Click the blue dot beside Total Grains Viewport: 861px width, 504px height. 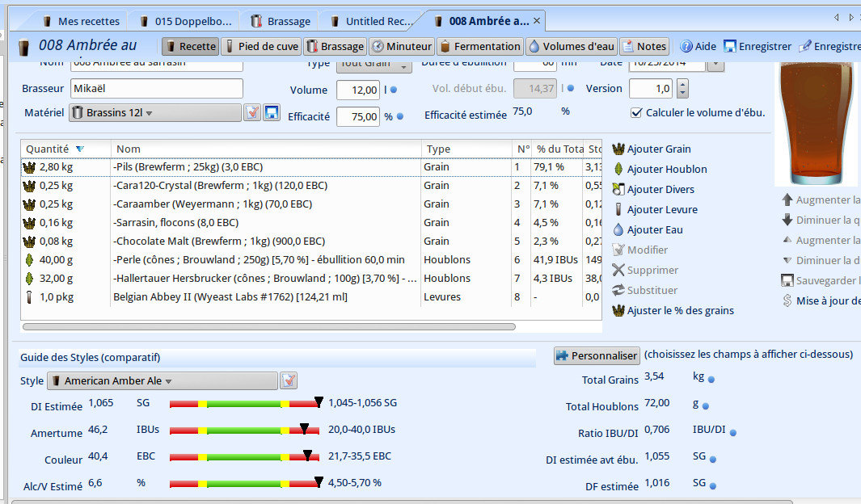(x=711, y=379)
